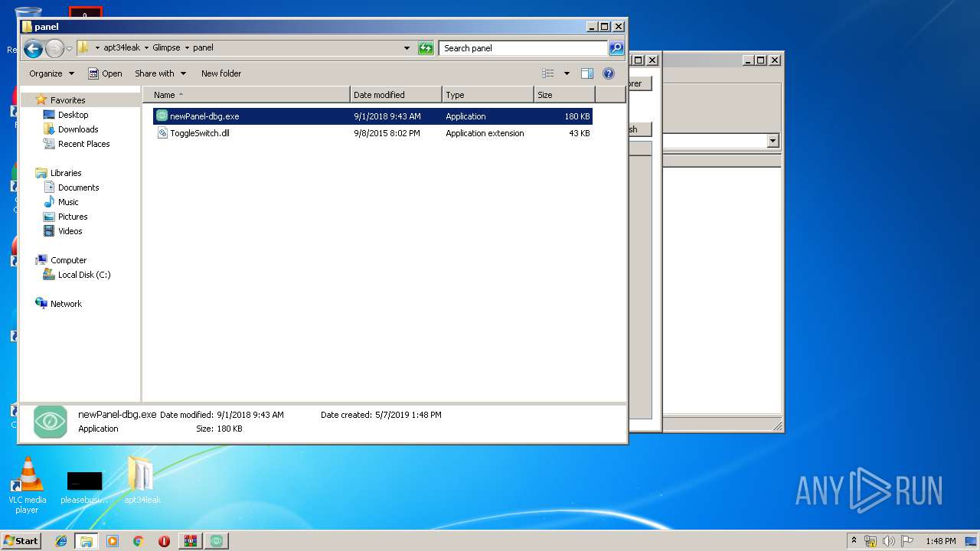The image size is (980, 551).
Task: Click the search magnifier icon
Action: 616,48
